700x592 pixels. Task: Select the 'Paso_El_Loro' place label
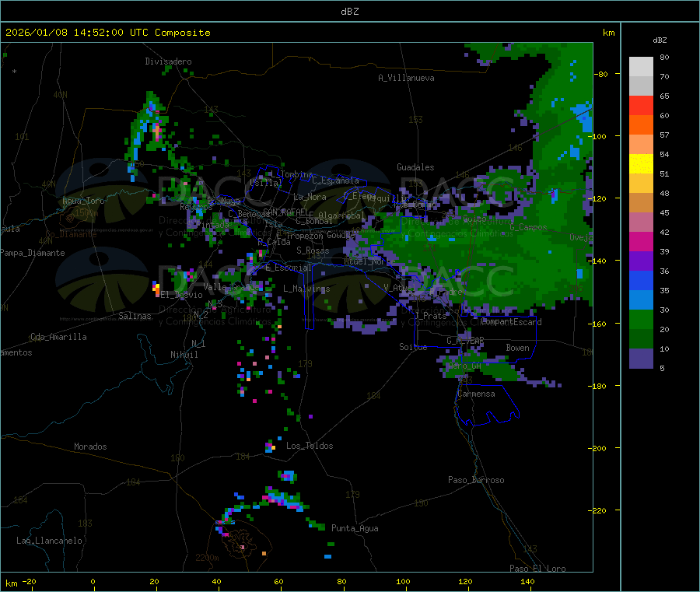coord(537,569)
